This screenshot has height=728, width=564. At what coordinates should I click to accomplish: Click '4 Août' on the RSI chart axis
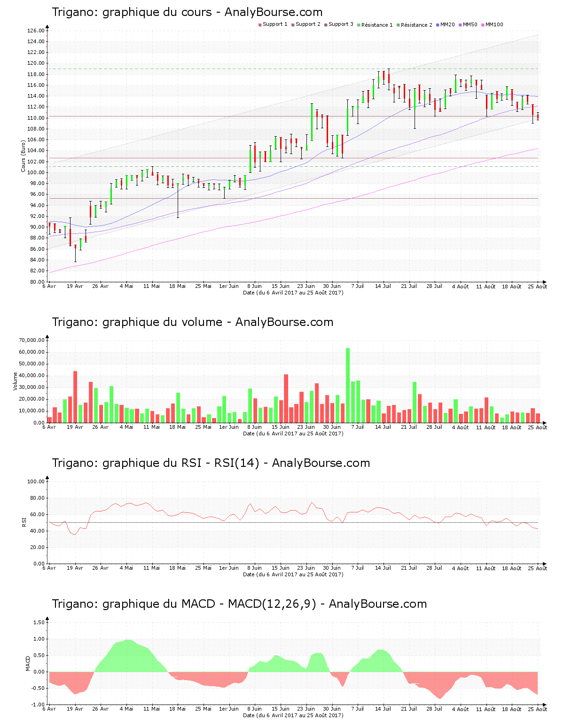click(x=460, y=568)
